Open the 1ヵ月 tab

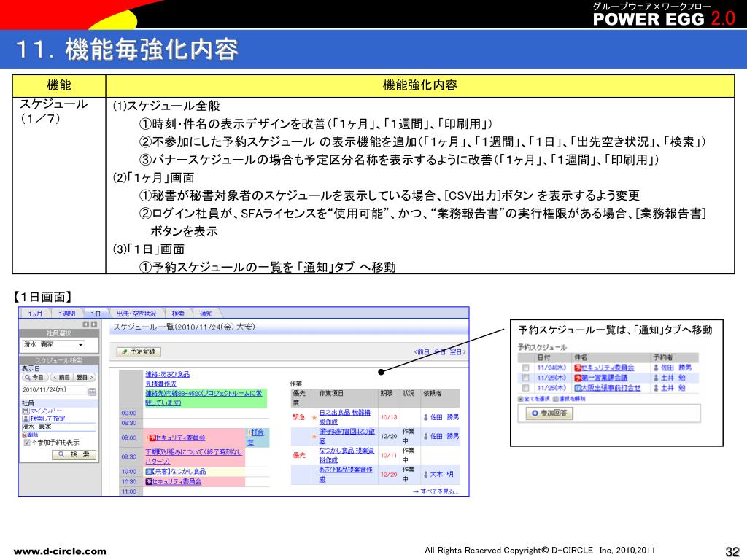35,314
